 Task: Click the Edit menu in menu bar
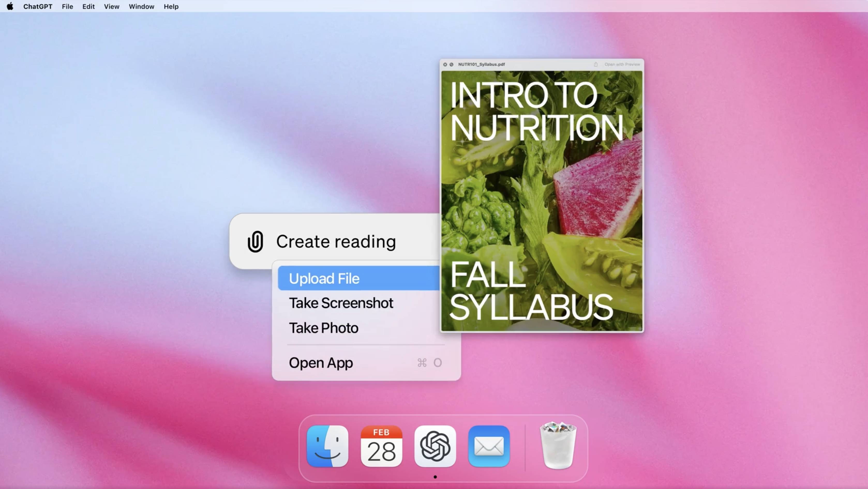88,6
